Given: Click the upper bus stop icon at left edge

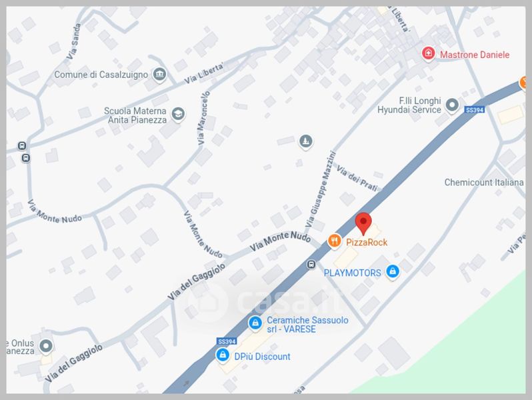Looking at the screenshot, I should point(22,146).
